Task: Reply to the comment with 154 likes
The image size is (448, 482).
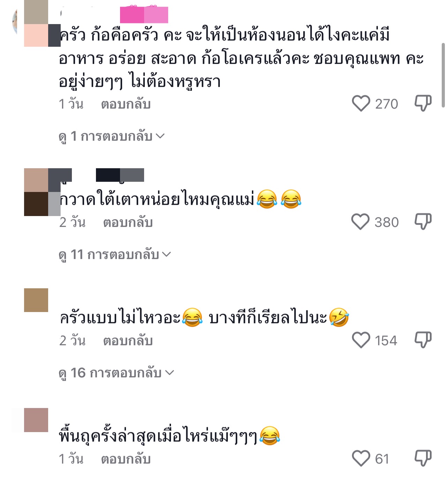Action: tap(128, 341)
